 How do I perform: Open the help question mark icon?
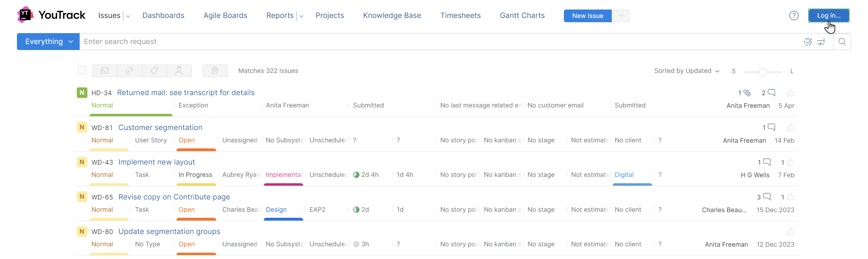(x=794, y=16)
